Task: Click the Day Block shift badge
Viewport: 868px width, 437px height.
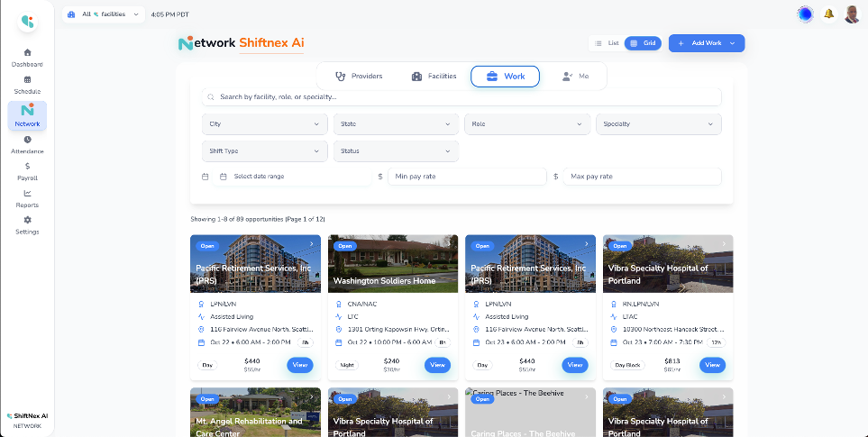Action: [x=627, y=366]
